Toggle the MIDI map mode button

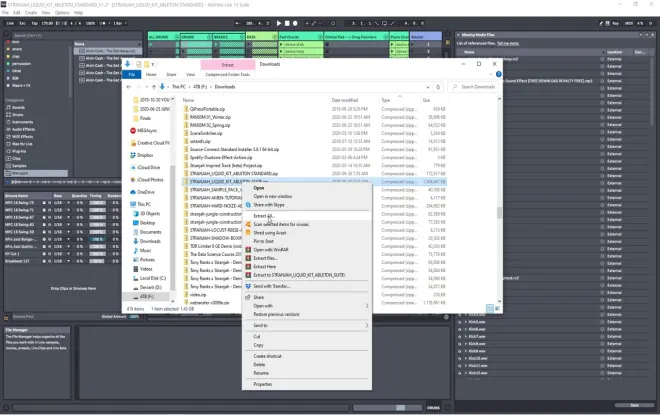(629, 24)
